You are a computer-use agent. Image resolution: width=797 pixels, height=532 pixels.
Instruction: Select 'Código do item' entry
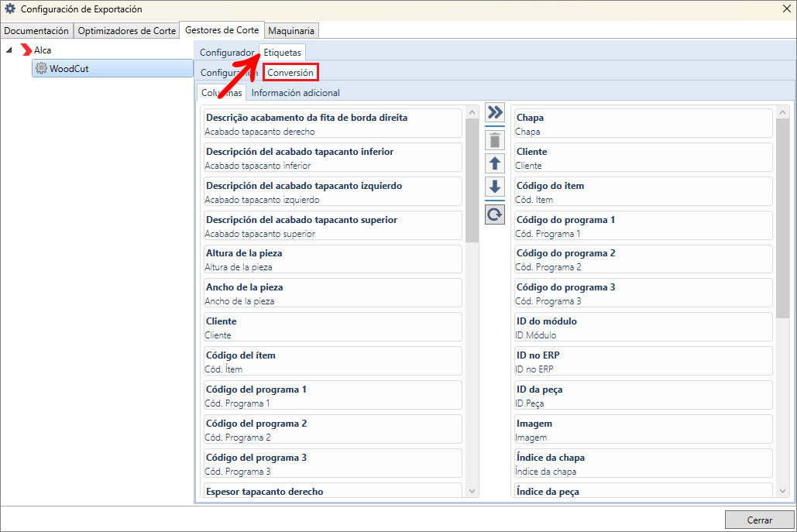tap(644, 191)
